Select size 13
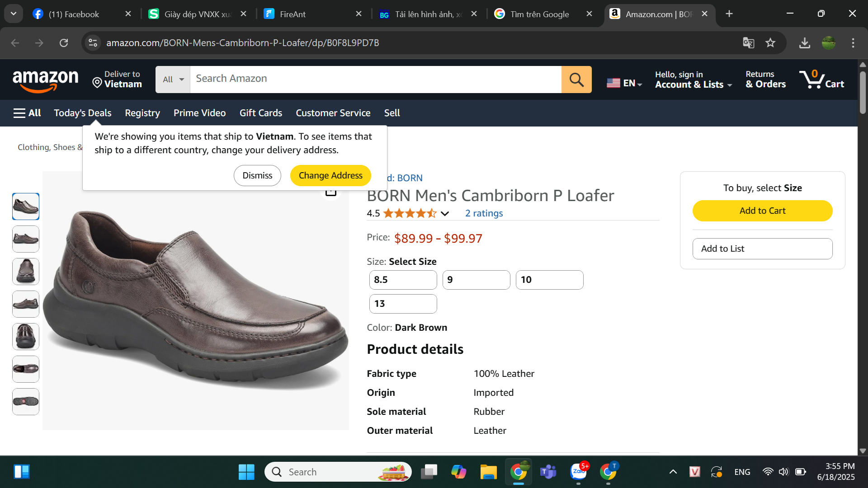The height and width of the screenshot is (488, 868). pos(403,304)
